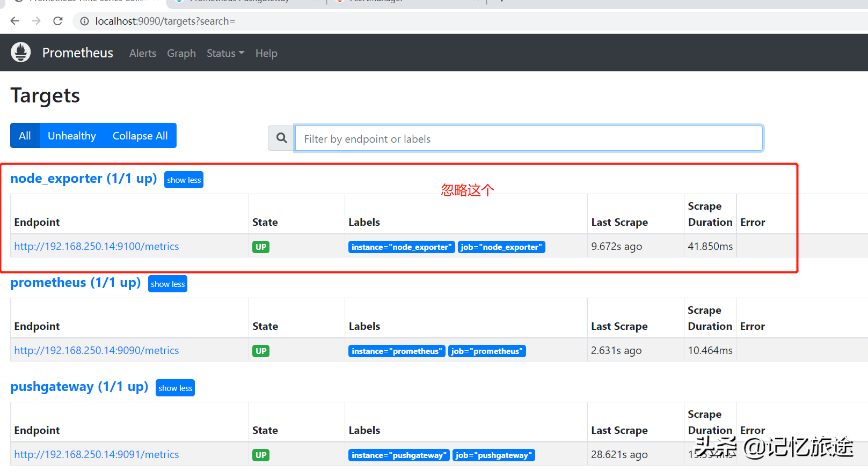Select the All targets filter

coord(25,136)
